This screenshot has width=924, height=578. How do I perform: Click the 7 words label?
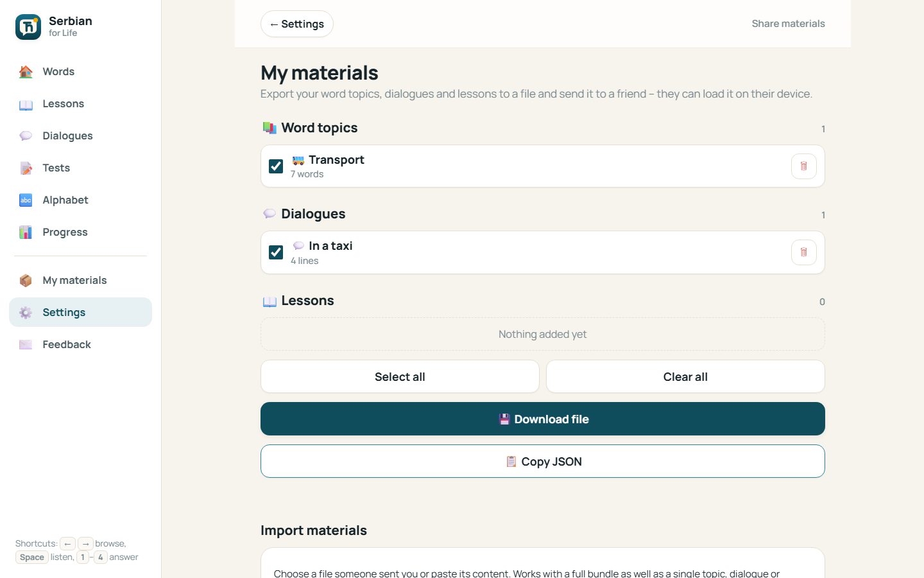coord(307,174)
